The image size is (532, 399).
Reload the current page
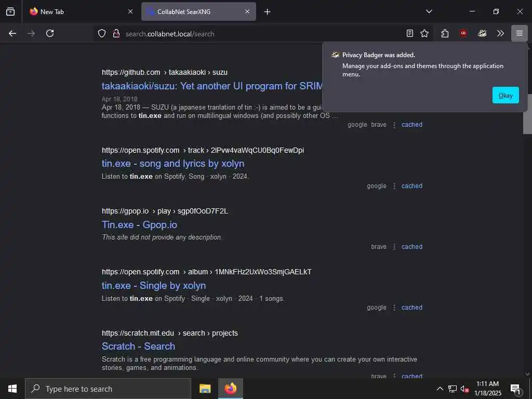click(x=50, y=33)
